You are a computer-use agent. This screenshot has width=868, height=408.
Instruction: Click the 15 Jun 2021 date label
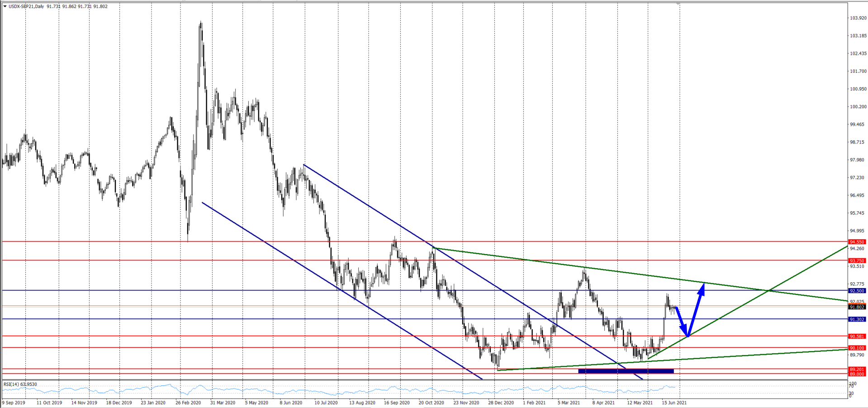pos(674,403)
